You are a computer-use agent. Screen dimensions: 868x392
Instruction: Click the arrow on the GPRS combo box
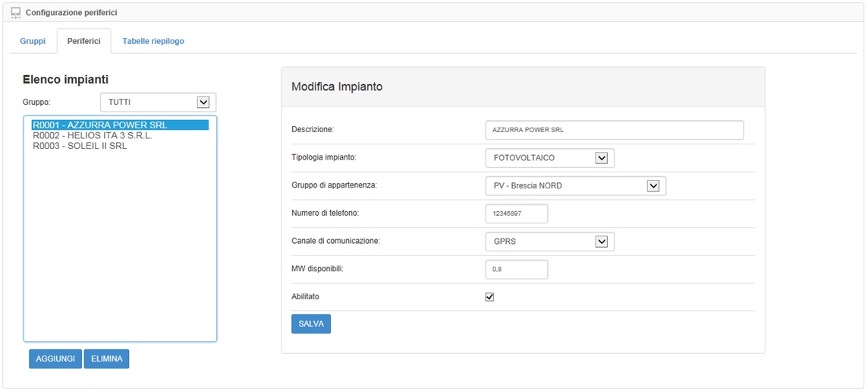click(602, 242)
